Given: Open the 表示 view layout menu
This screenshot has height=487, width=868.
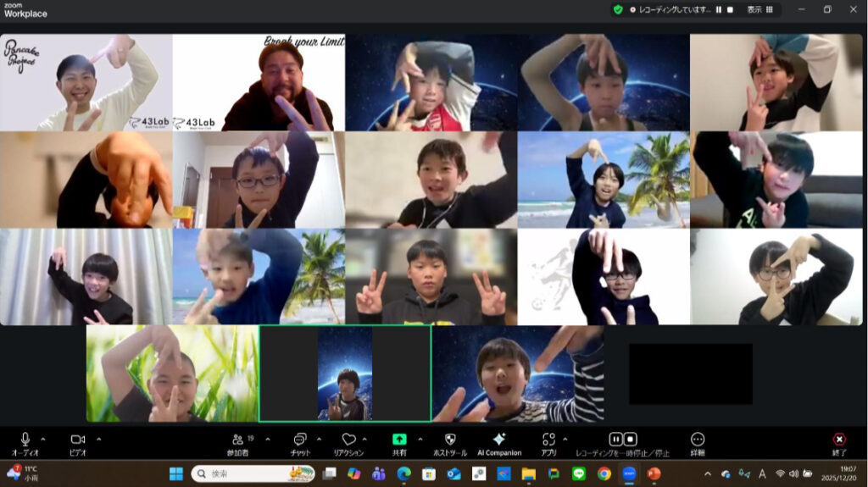Looking at the screenshot, I should [x=759, y=9].
